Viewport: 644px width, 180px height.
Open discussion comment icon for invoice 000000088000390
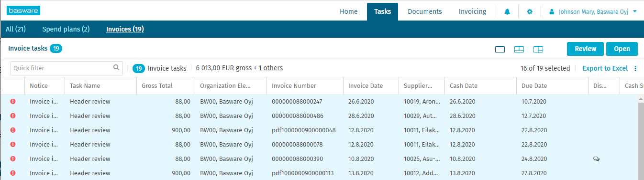tap(596, 159)
